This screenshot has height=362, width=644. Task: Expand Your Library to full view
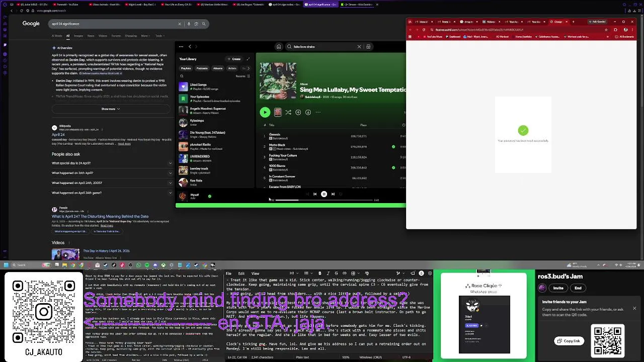tap(248, 59)
